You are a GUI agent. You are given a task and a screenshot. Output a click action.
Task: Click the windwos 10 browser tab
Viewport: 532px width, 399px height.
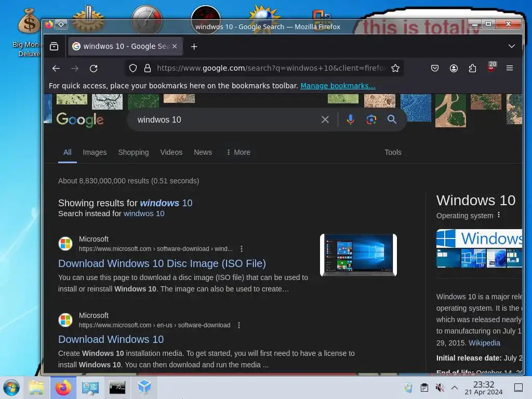point(126,46)
